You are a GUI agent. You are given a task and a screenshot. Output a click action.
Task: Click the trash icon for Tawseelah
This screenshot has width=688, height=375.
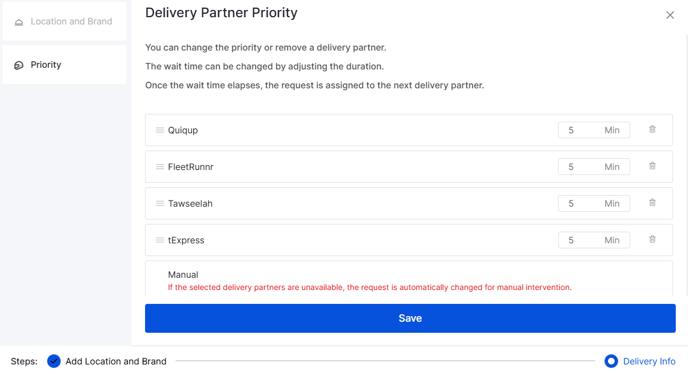tap(652, 203)
